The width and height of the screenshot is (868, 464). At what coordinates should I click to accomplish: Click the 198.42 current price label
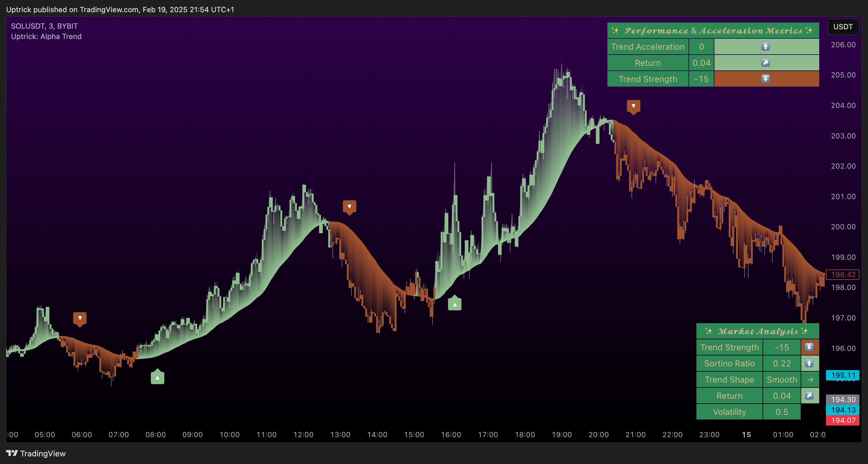click(x=843, y=275)
